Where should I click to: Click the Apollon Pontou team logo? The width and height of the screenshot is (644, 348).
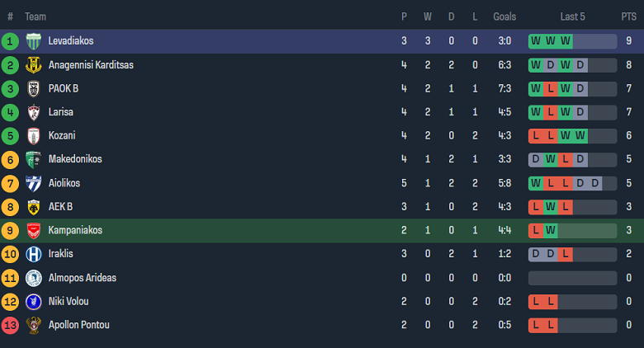point(34,325)
